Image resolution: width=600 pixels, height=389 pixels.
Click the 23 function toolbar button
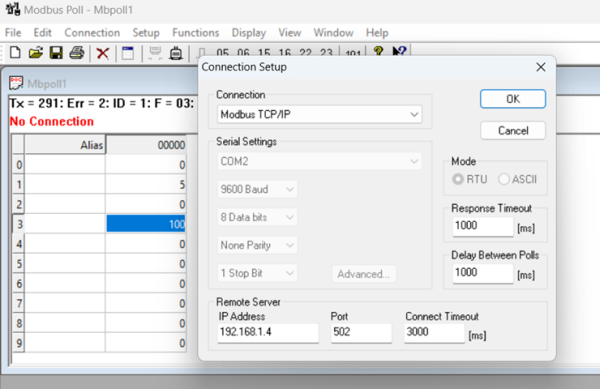tap(326, 52)
